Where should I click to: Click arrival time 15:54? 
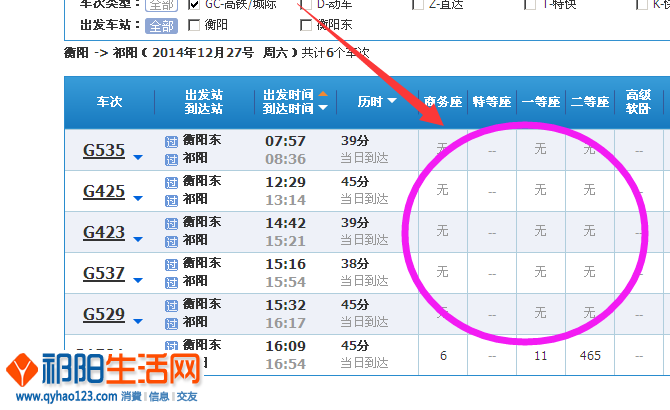285,282
